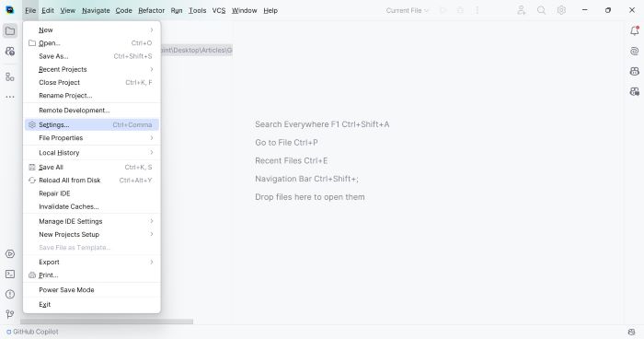Screen dimensions: 644x339
Task: Open the Tools menu
Action: 198,10
